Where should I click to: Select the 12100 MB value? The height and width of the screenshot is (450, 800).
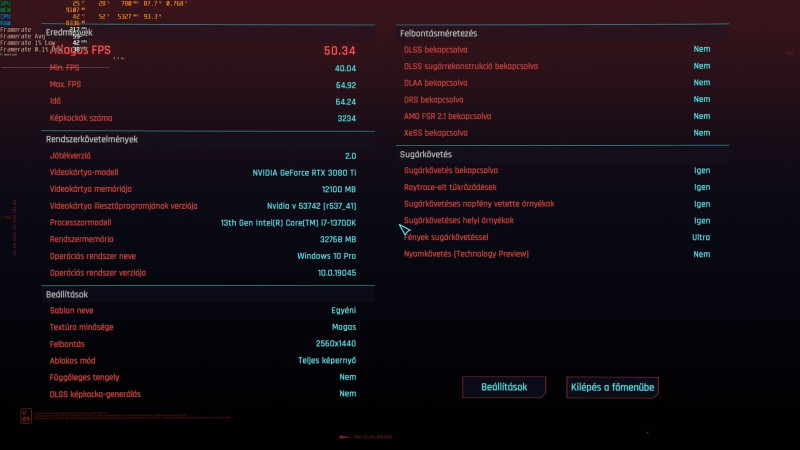pyautogui.click(x=339, y=189)
